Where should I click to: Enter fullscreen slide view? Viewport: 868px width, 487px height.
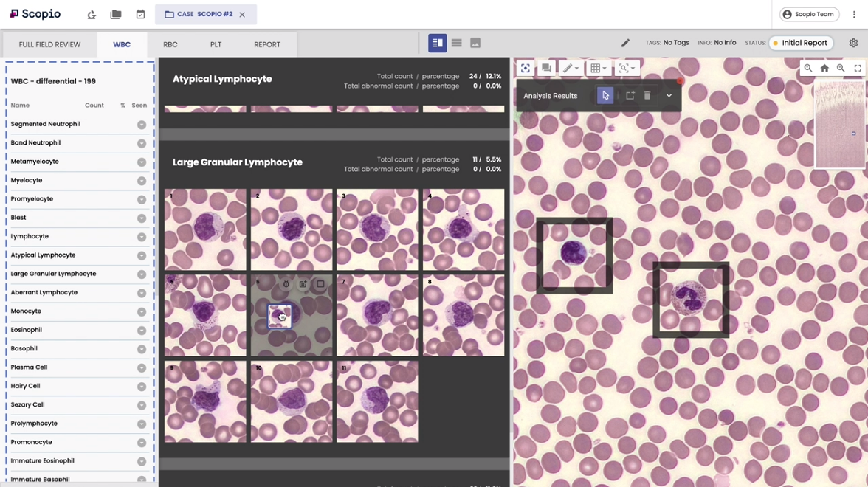tap(858, 68)
